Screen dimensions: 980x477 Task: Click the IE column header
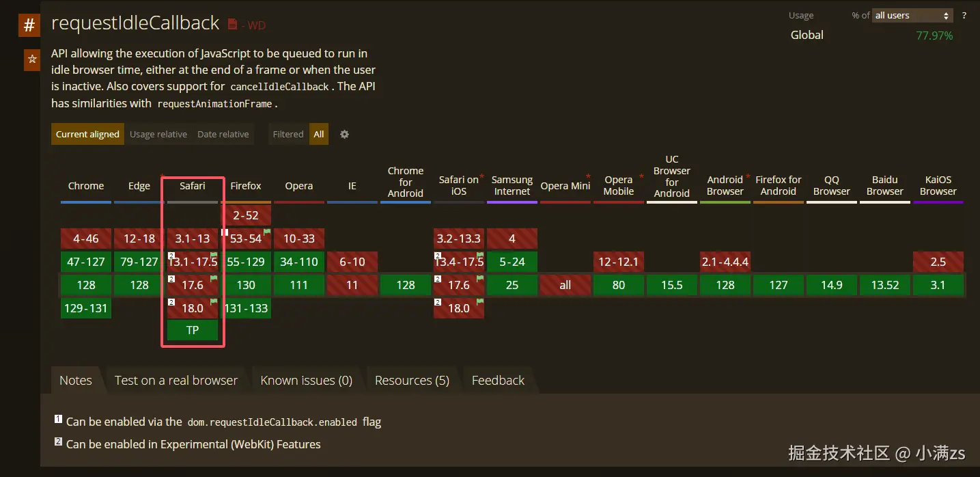(352, 186)
